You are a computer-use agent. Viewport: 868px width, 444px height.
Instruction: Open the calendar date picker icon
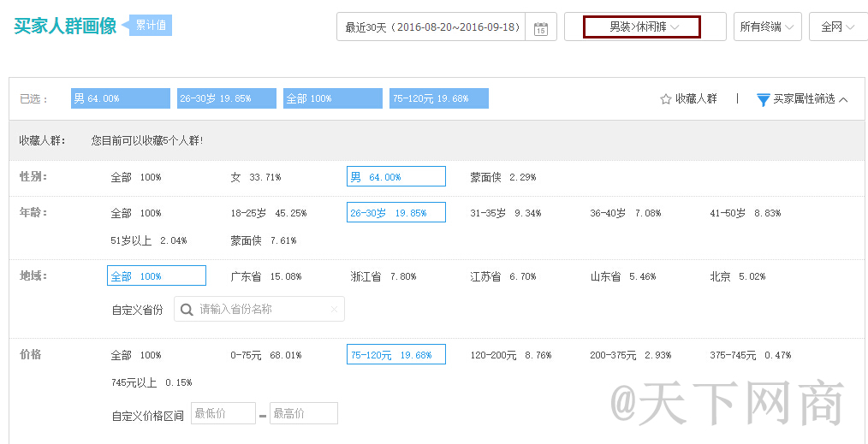pyautogui.click(x=541, y=28)
